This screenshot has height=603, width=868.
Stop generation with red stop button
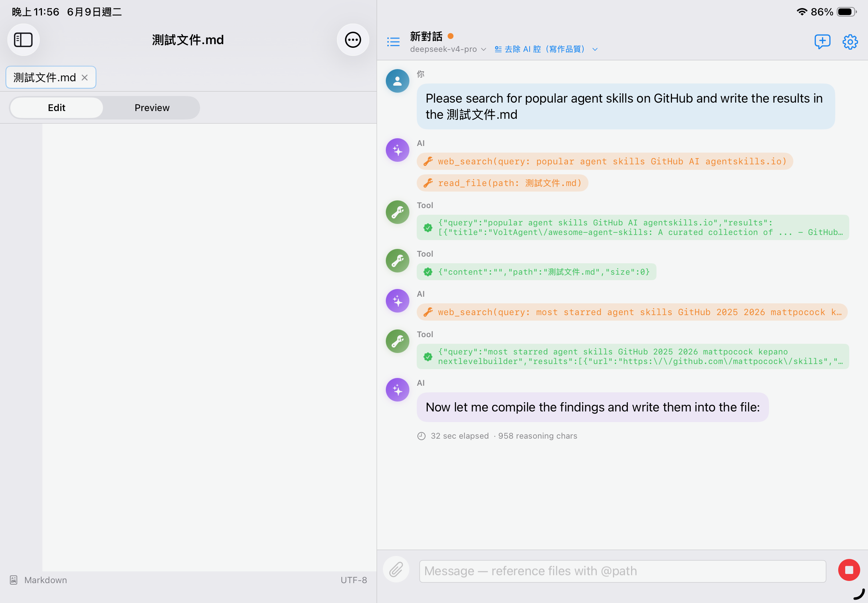click(x=849, y=570)
